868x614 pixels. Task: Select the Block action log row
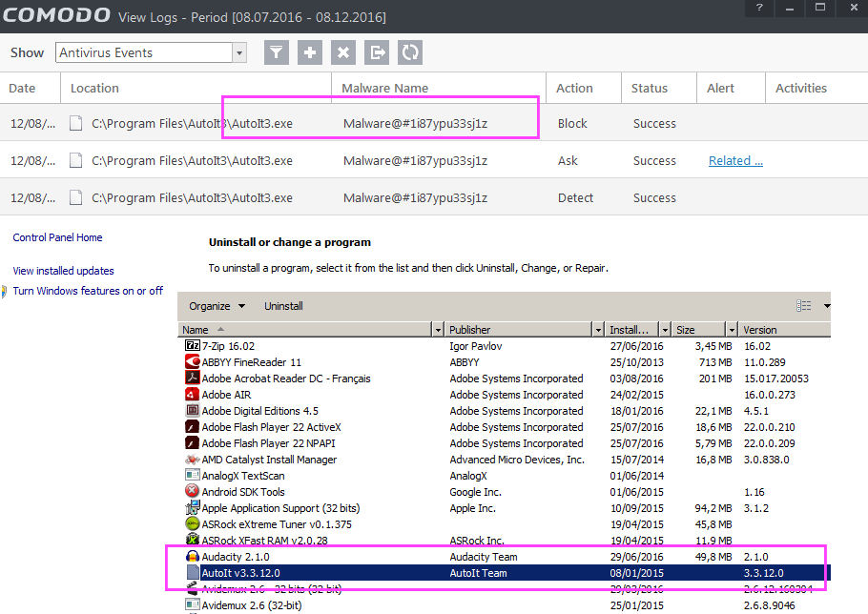[x=434, y=123]
